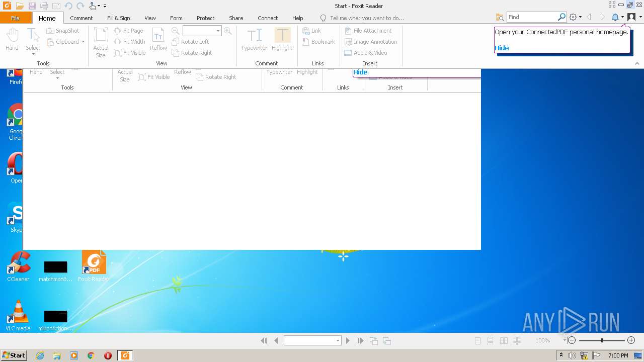Screen dimensions: 644x362
Task: Click the Save icon in quick access toolbar
Action: pyautogui.click(x=32, y=6)
